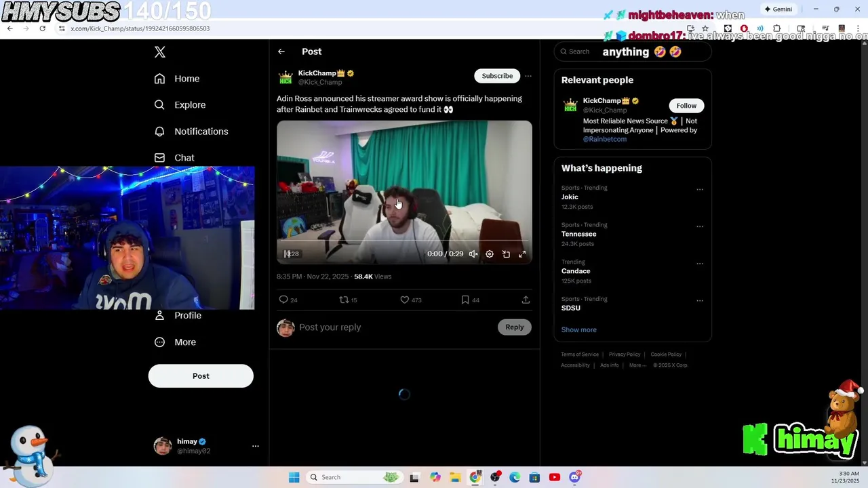Click the X Search box
The image size is (868, 488).
[632, 52]
